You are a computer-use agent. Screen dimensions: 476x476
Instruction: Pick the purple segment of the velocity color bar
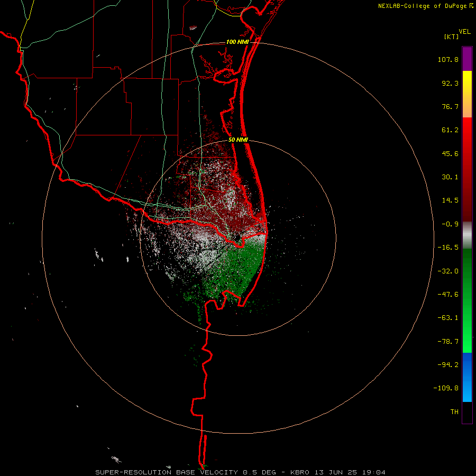pos(467,59)
